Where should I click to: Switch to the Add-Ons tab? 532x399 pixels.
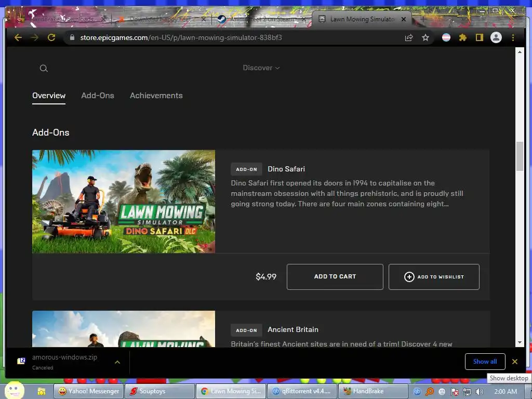98,96
